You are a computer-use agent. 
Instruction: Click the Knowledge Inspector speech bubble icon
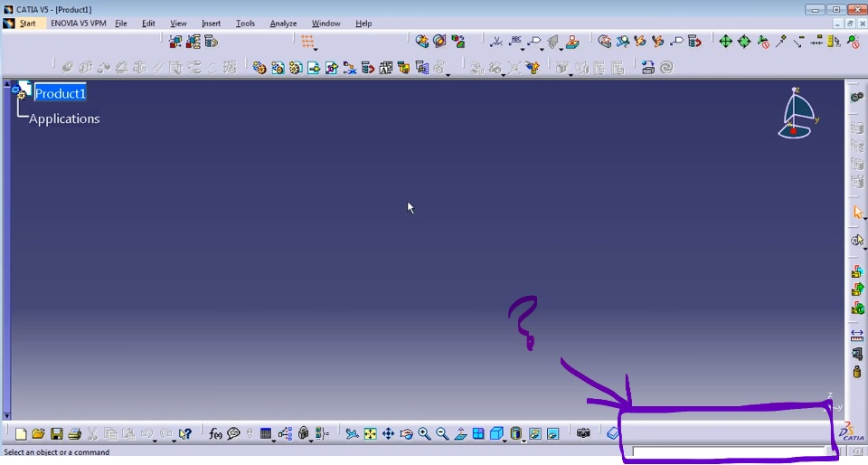click(233, 434)
